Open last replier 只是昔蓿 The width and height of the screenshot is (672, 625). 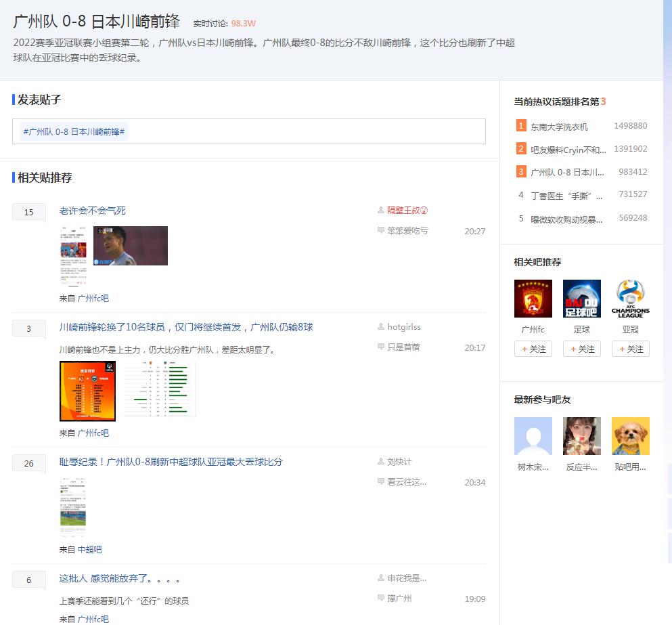(x=403, y=347)
